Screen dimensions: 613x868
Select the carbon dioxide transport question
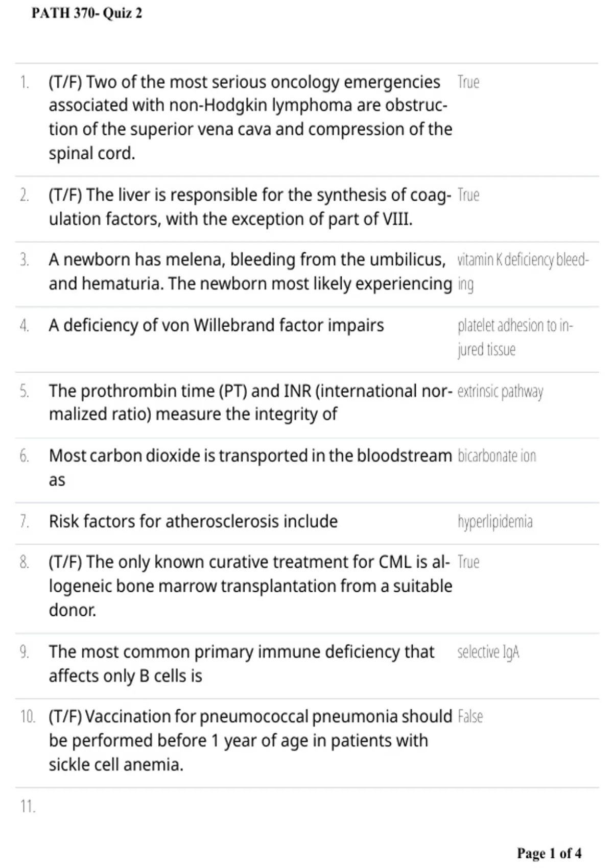pyautogui.click(x=250, y=467)
